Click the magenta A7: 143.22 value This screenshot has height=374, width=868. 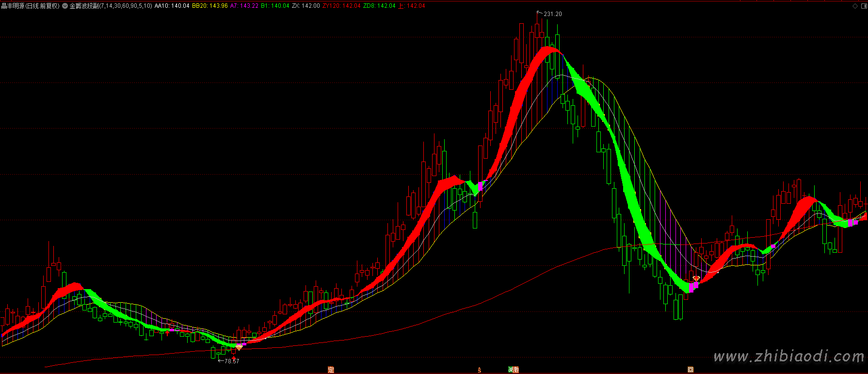244,6
